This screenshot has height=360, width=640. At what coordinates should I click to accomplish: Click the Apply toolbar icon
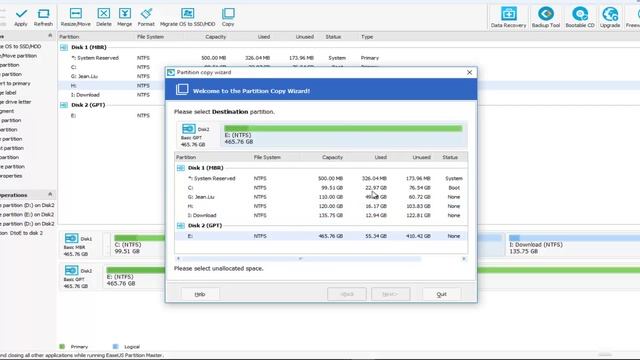(21, 18)
